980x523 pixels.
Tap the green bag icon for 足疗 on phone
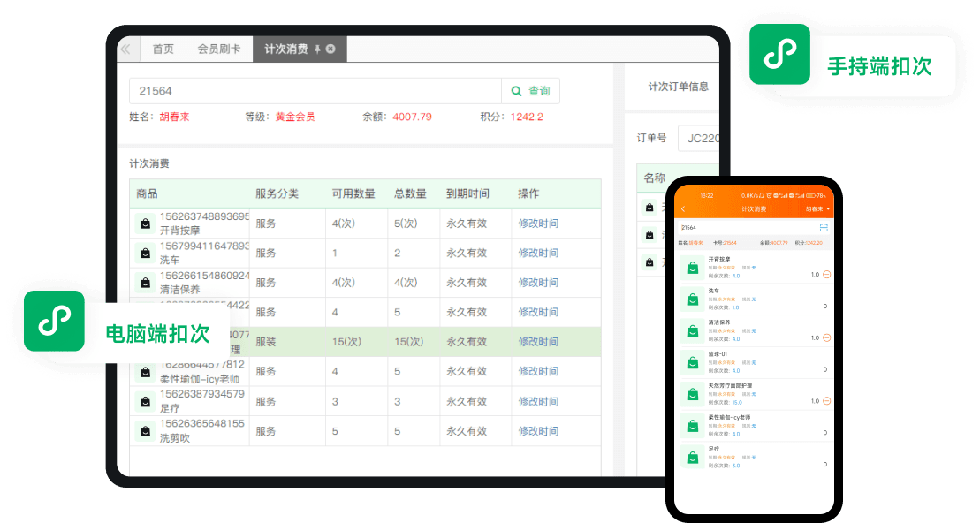(693, 458)
